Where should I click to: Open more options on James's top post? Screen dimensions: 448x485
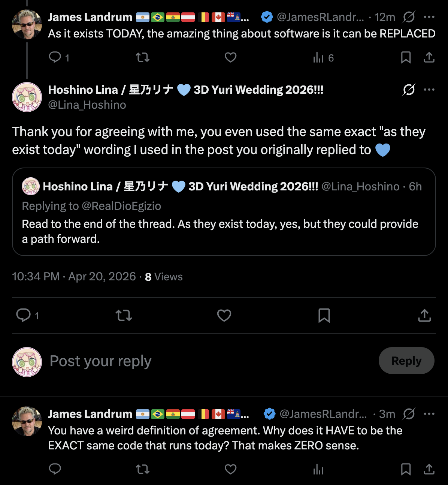pyautogui.click(x=429, y=17)
